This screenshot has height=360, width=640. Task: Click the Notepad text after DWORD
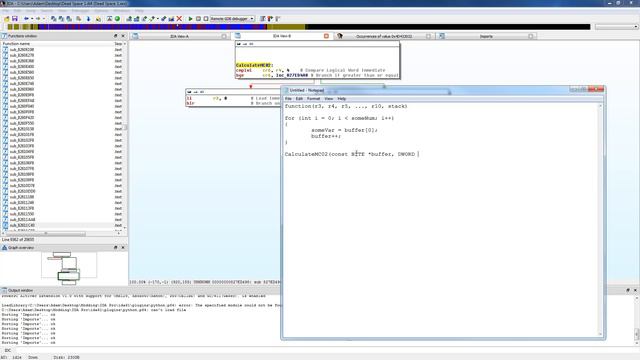pos(419,154)
